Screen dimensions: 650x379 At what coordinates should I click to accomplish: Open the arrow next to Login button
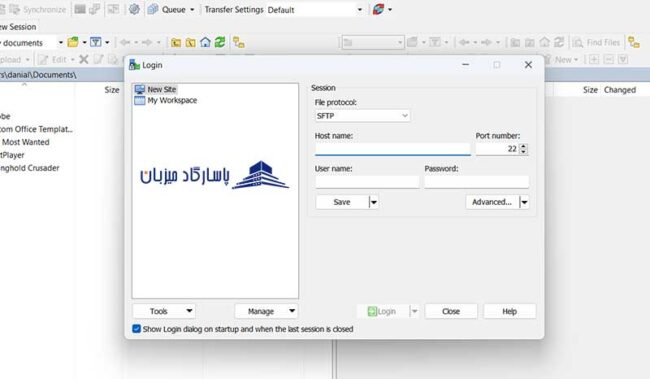click(x=414, y=311)
